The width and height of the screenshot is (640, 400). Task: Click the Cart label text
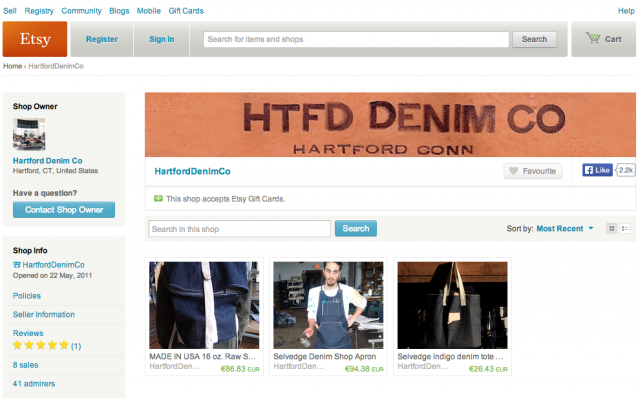(613, 39)
